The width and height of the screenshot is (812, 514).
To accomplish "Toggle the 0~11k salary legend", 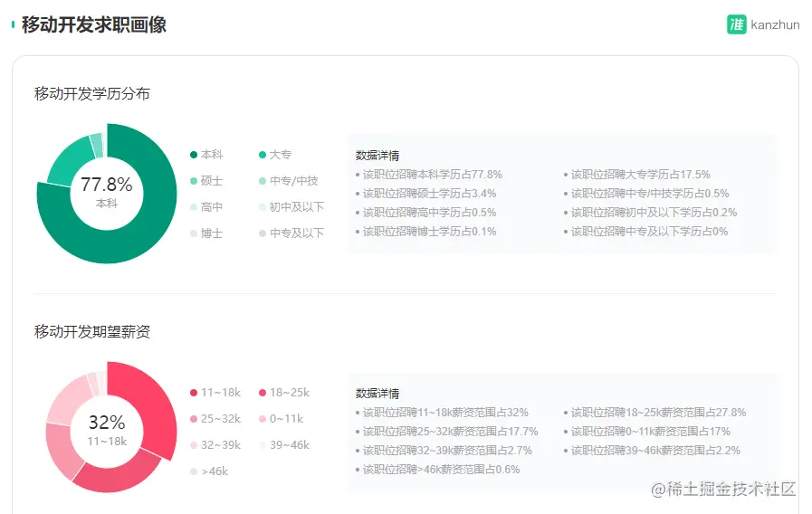I will tap(281, 419).
